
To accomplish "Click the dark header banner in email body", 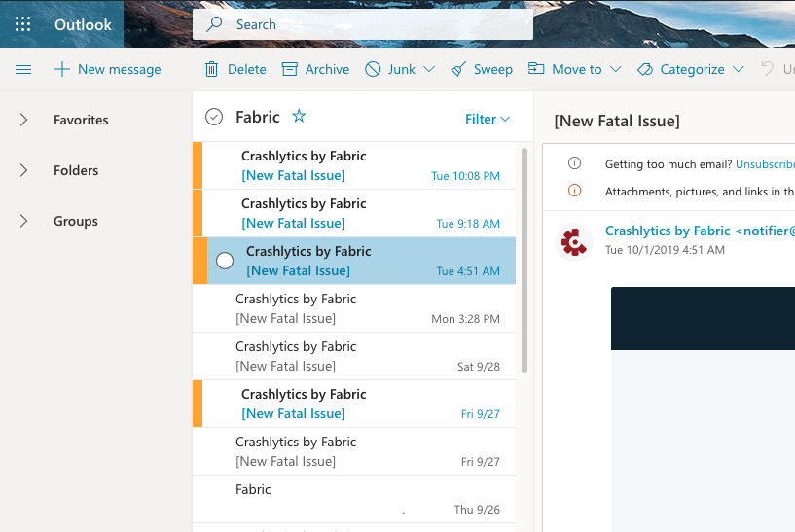I will coord(703,318).
